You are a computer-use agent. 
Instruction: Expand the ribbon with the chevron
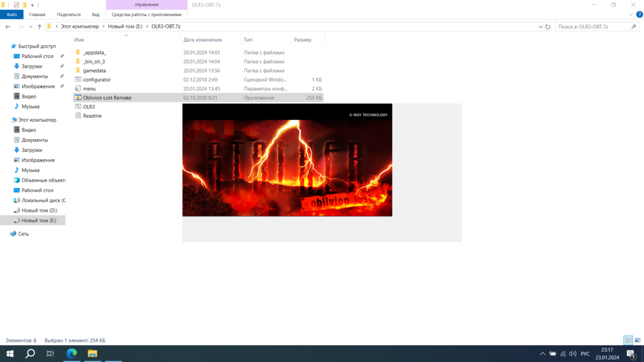pyautogui.click(x=630, y=14)
